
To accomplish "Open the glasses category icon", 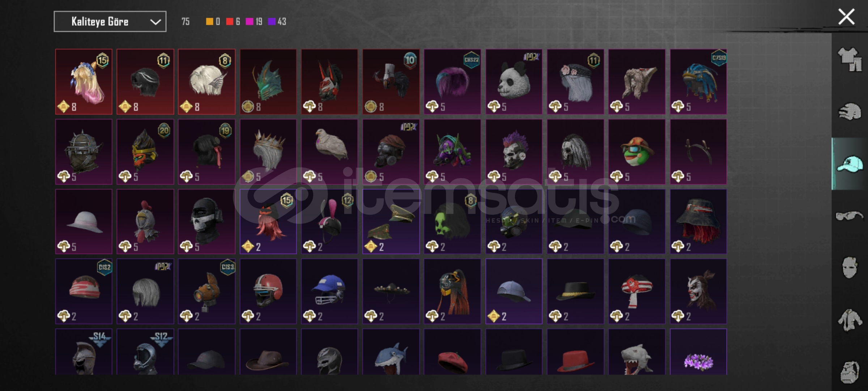I will tap(849, 216).
